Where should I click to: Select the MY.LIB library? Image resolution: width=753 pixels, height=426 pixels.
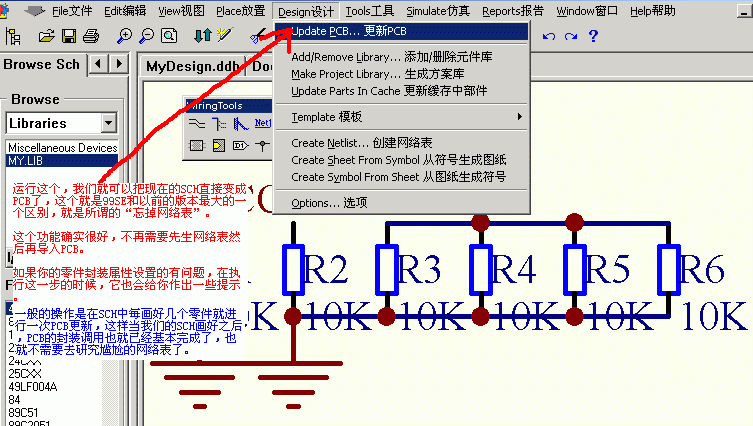pyautogui.click(x=62, y=160)
